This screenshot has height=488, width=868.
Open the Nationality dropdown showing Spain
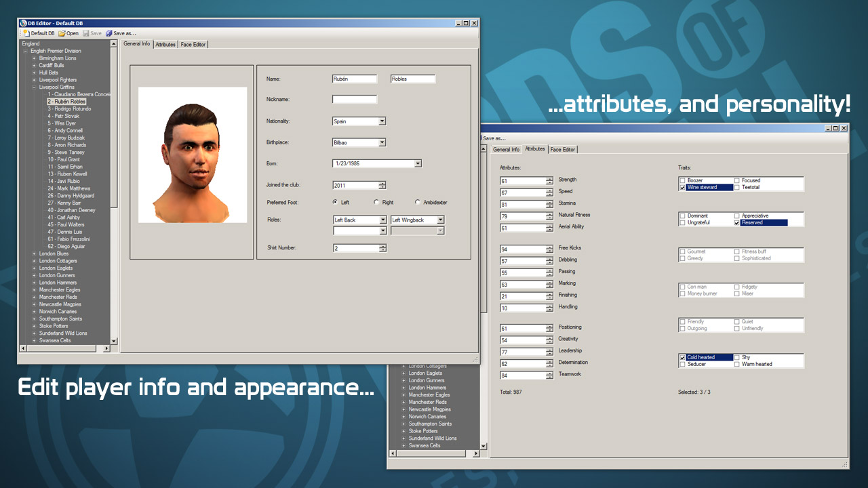[x=382, y=121]
